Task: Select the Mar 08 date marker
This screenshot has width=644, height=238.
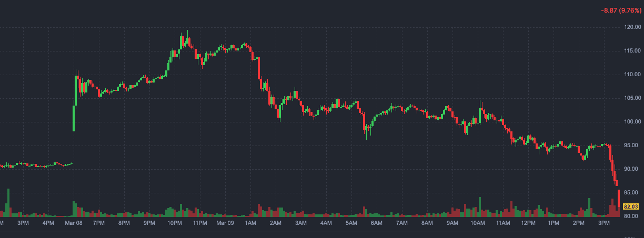Action: [x=73, y=223]
